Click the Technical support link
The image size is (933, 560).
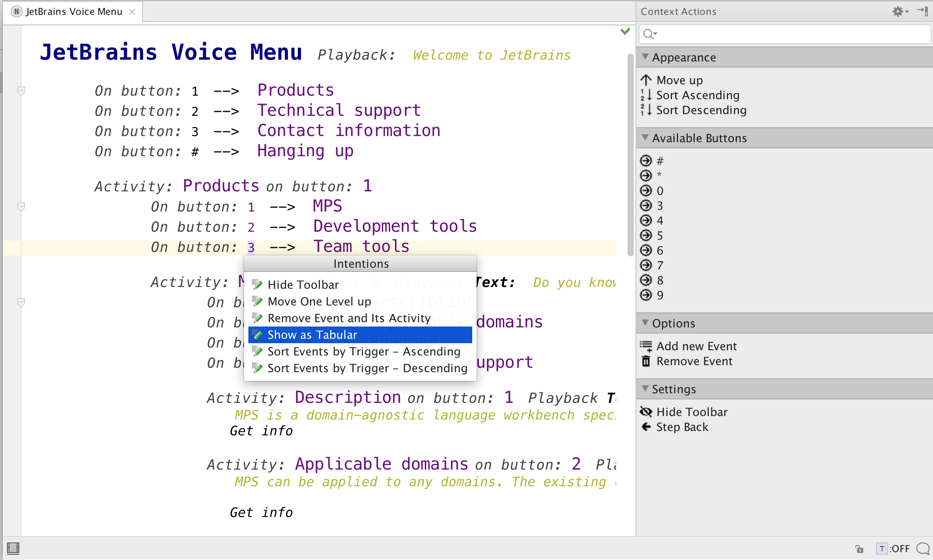coord(339,111)
